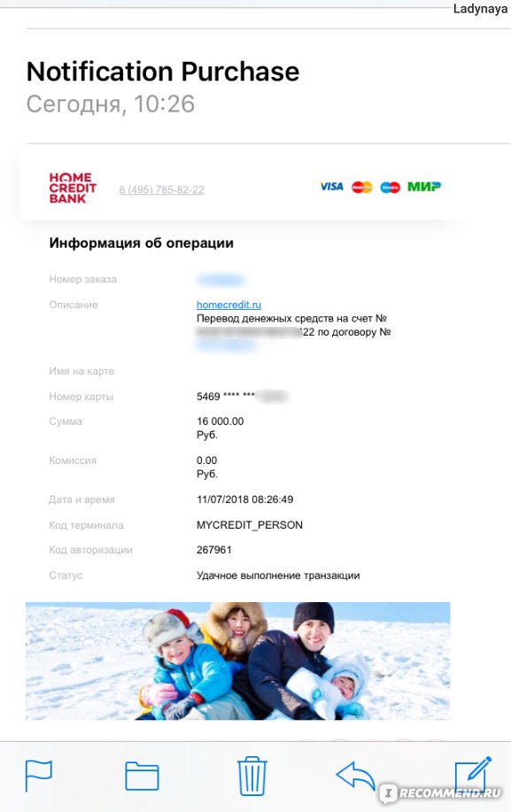The height and width of the screenshot is (812, 511).
Task: Click the red-orange MasterCard logo
Action: pyautogui.click(x=362, y=187)
